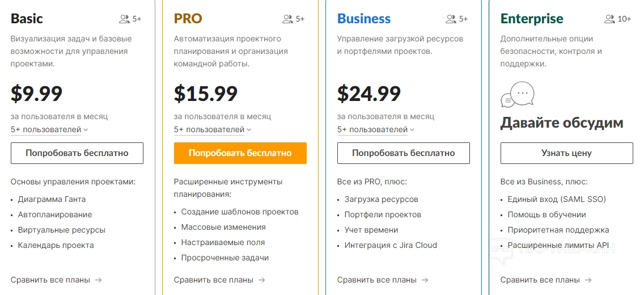Click the chat bubbles icon in Enterprise plan
The height and width of the screenshot is (295, 644).
(517, 95)
